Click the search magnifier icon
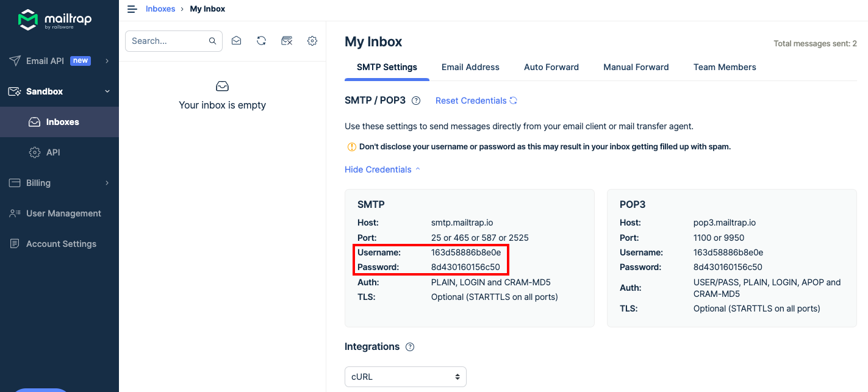Viewport: 868px width, 392px height. click(212, 41)
